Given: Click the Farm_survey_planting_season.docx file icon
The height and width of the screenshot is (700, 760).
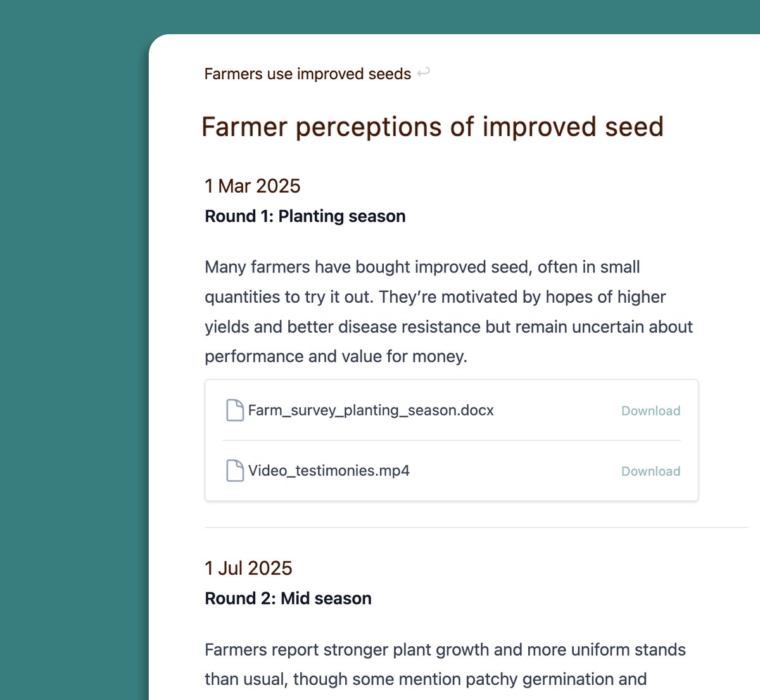Looking at the screenshot, I should click(x=235, y=410).
